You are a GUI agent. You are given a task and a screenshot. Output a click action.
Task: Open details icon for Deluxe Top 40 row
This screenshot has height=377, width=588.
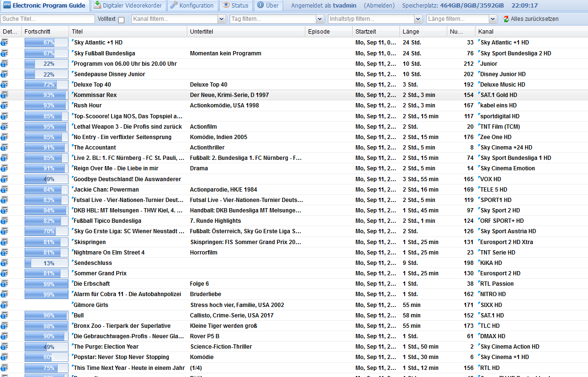[5, 84]
